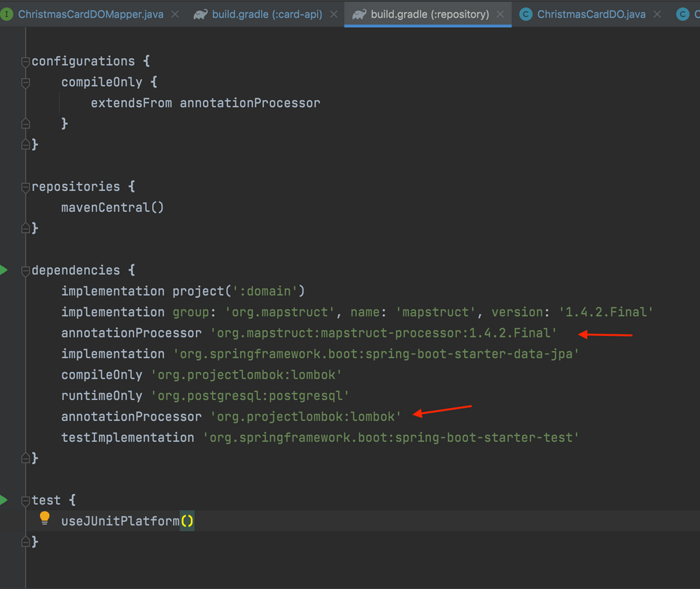This screenshot has width=700, height=589.
Task: Collapse the test block fold marker
Action: (x=24, y=499)
